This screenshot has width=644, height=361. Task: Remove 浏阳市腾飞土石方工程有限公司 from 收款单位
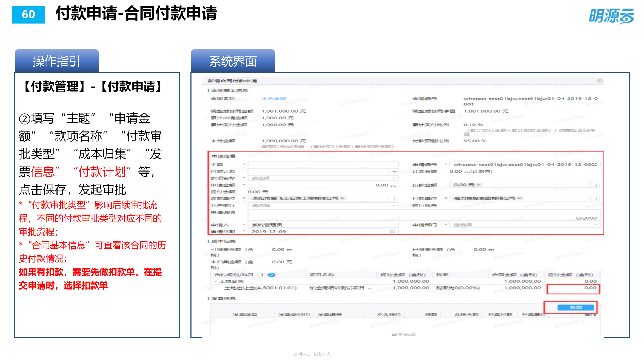click(x=343, y=198)
